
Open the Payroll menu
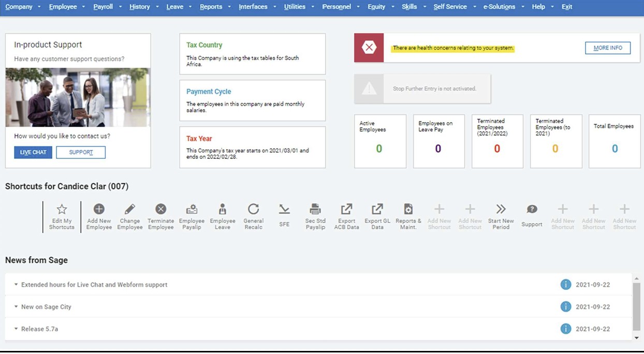103,7
